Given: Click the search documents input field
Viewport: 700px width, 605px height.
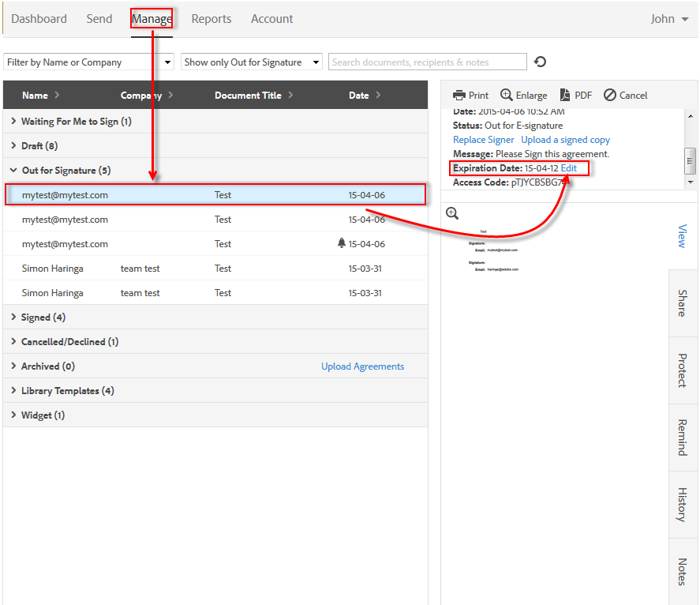Looking at the screenshot, I should pyautogui.click(x=429, y=62).
